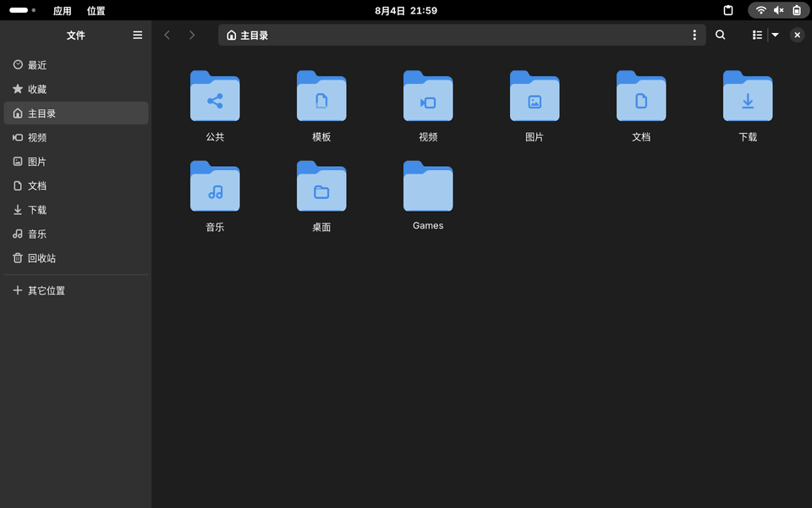This screenshot has height=508, width=812.
Task: Open the path bar three-dot menu
Action: (x=694, y=35)
